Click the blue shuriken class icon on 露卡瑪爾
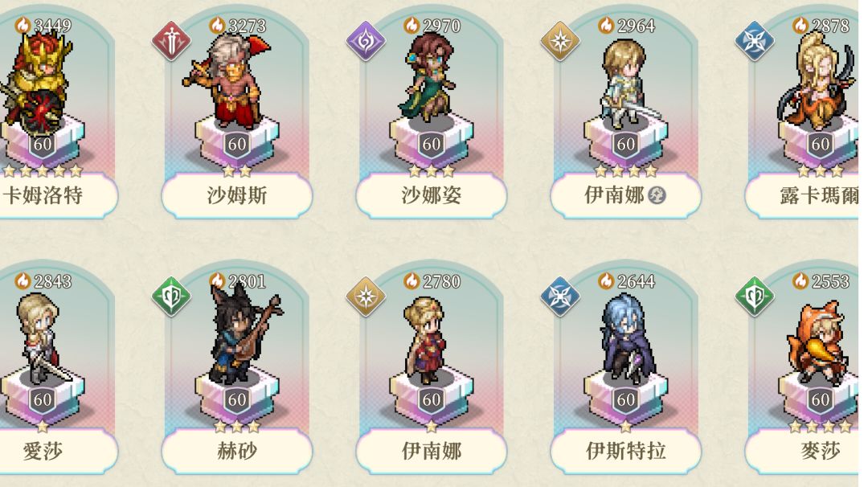The width and height of the screenshot is (868, 487). (x=754, y=41)
